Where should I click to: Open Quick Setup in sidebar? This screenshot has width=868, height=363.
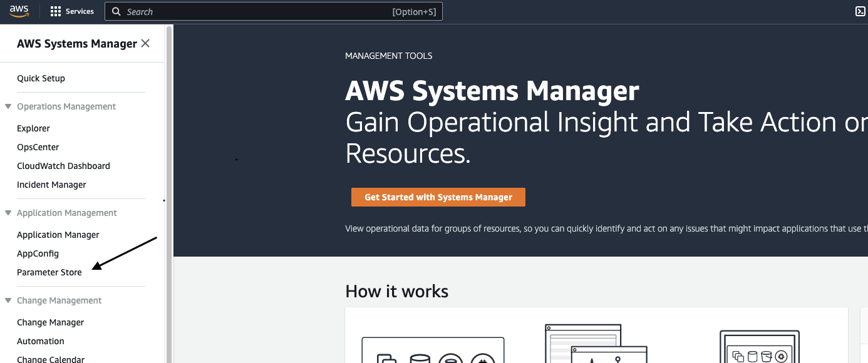click(x=41, y=78)
